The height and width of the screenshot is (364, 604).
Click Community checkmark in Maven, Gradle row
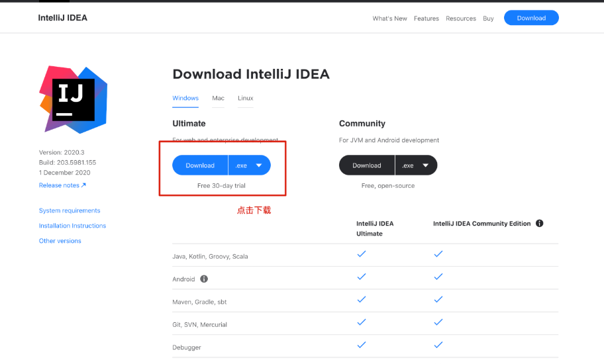tap(438, 299)
